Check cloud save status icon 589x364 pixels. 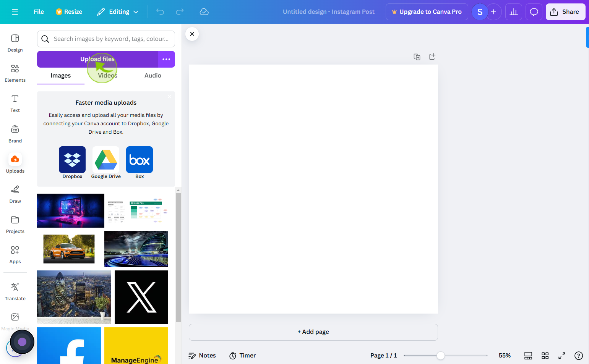tap(204, 12)
